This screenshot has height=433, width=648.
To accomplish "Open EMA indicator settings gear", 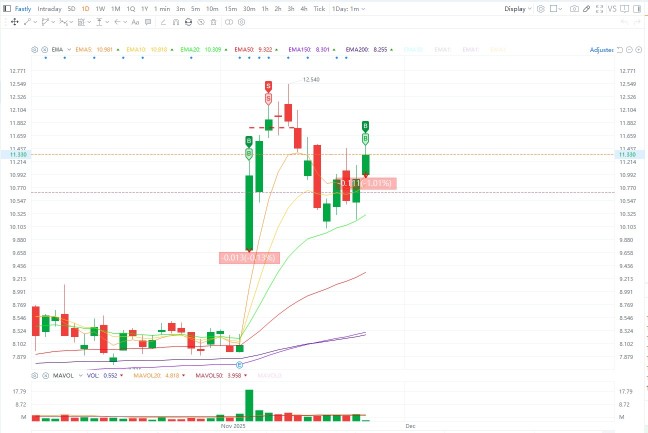I will 35,50.
